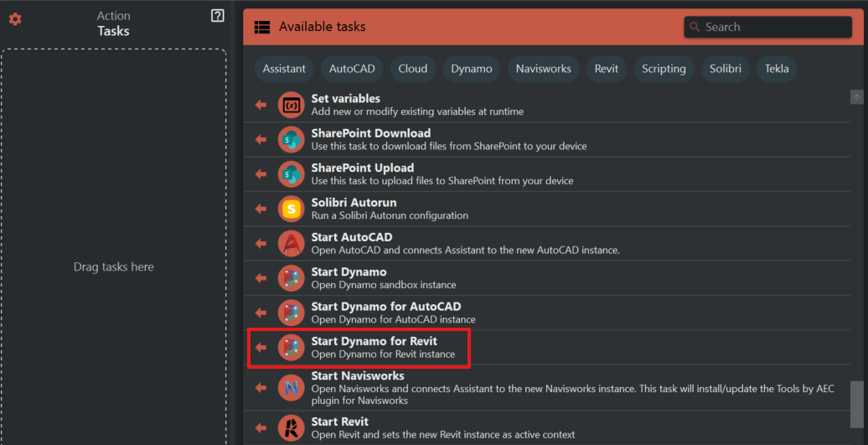Click the SharePoint Download task icon
Image resolution: width=868 pixels, height=445 pixels.
(x=292, y=139)
